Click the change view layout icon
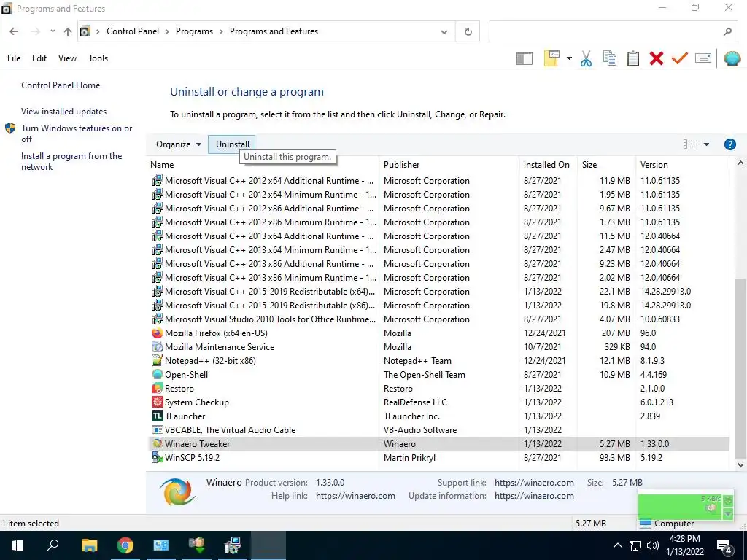The image size is (747, 560). pyautogui.click(x=689, y=144)
